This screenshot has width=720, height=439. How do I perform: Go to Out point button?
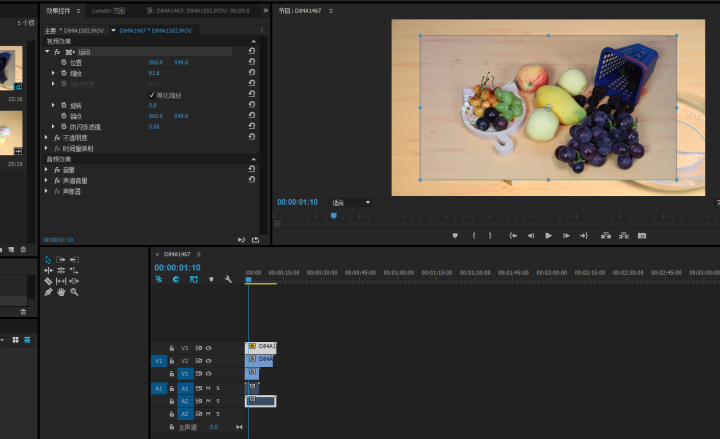pyautogui.click(x=584, y=236)
